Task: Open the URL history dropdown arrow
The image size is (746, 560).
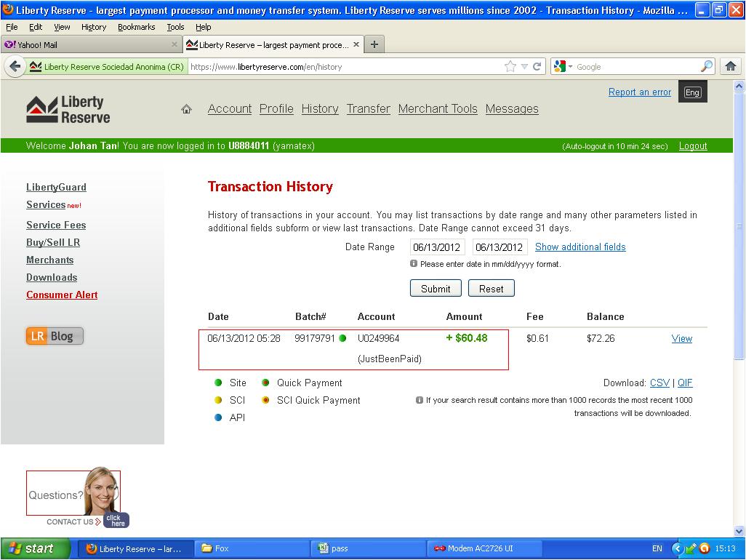Action: pos(524,67)
